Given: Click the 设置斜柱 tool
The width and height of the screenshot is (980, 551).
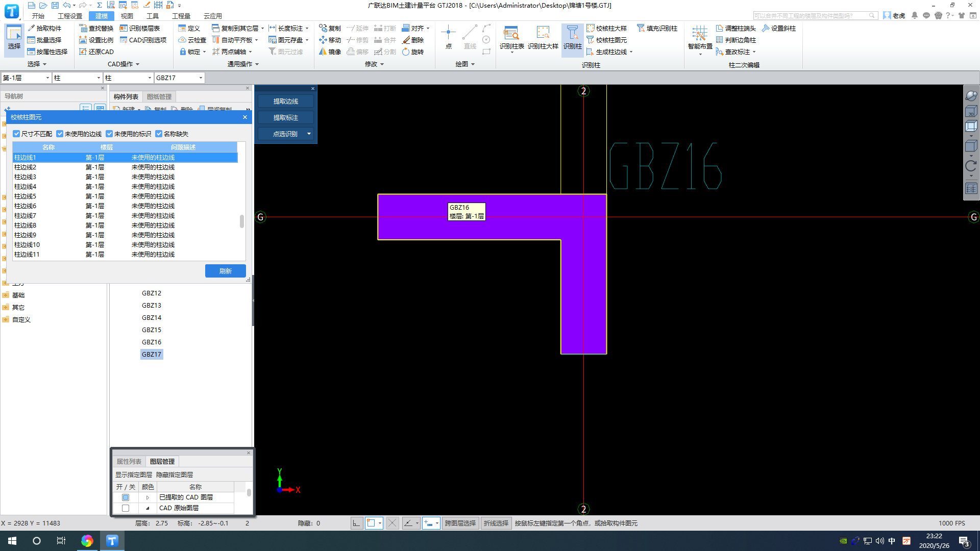Looking at the screenshot, I should click(779, 28).
